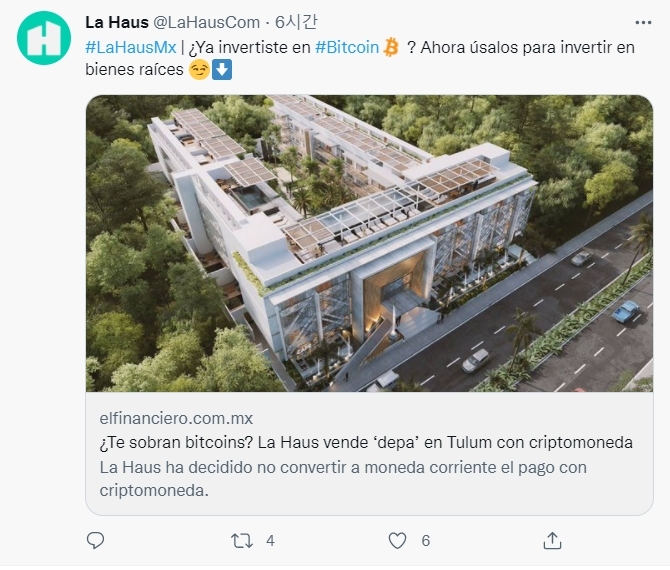This screenshot has height=570, width=670.
Task: Click the retweet count 4
Action: coord(270,541)
